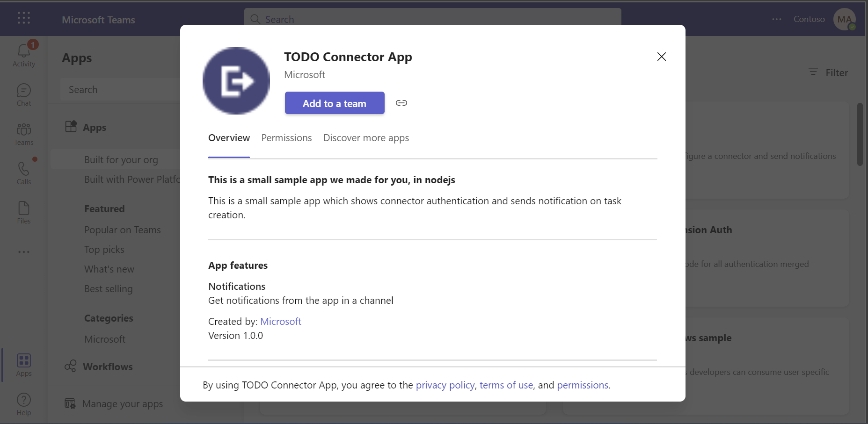Click the Filter icon on Apps page
The width and height of the screenshot is (868, 424).
coord(813,72)
